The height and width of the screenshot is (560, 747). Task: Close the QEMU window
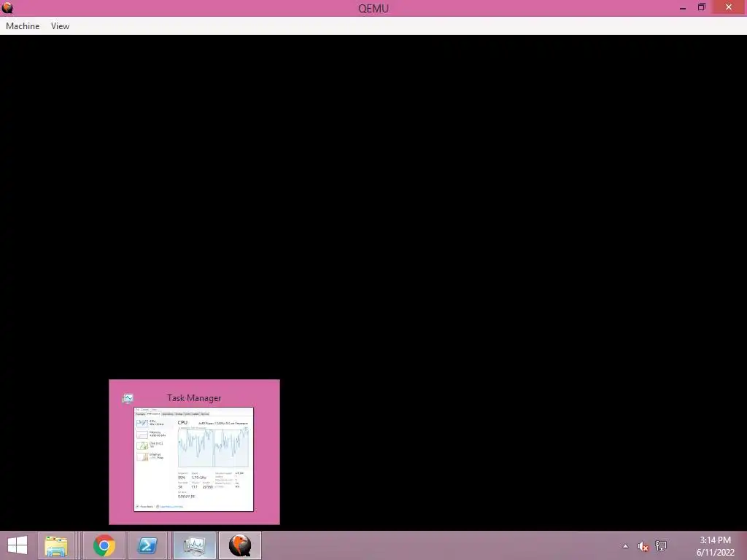(x=729, y=7)
